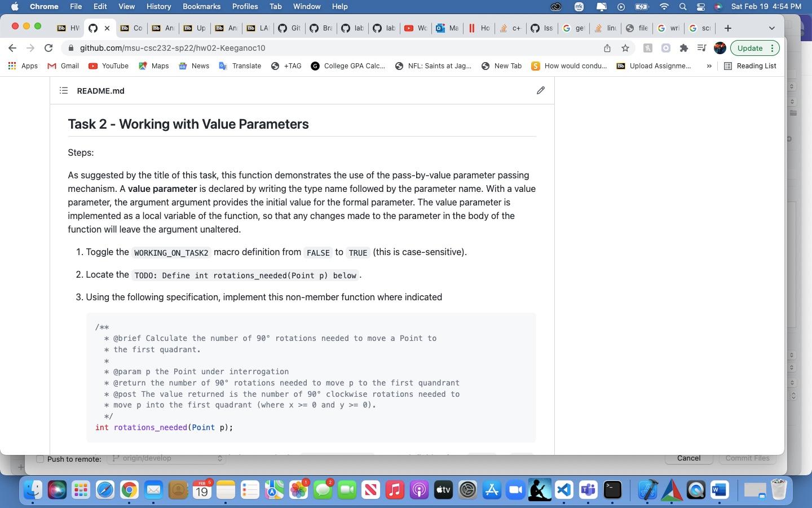Screen dimensions: 812x508
Task: Open Visual Studio Code from the Dock
Action: click(x=563, y=491)
